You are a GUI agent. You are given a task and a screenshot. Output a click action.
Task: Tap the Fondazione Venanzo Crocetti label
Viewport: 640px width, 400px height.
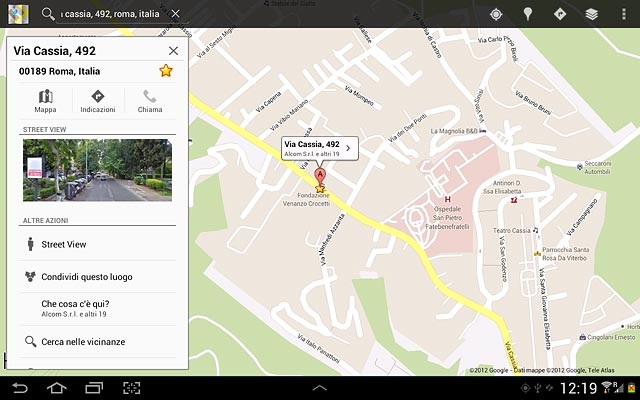pyautogui.click(x=307, y=199)
